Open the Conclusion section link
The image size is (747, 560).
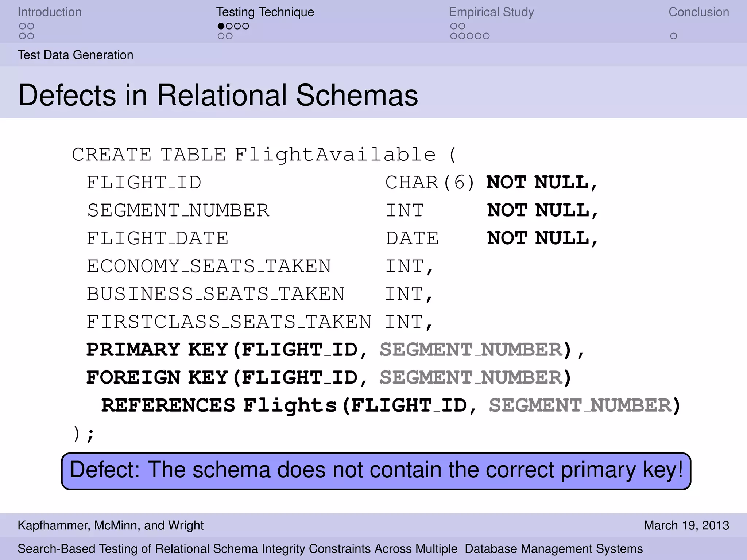point(698,12)
